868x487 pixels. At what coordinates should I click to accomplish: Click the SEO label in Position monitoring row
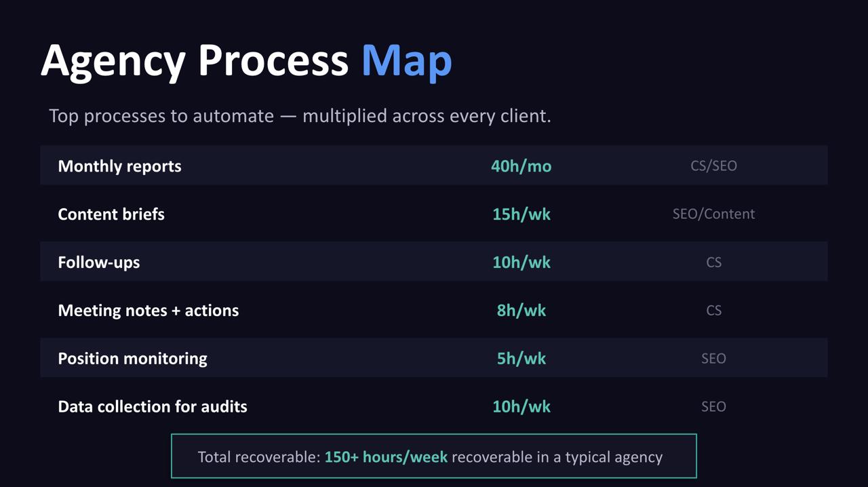coord(713,359)
